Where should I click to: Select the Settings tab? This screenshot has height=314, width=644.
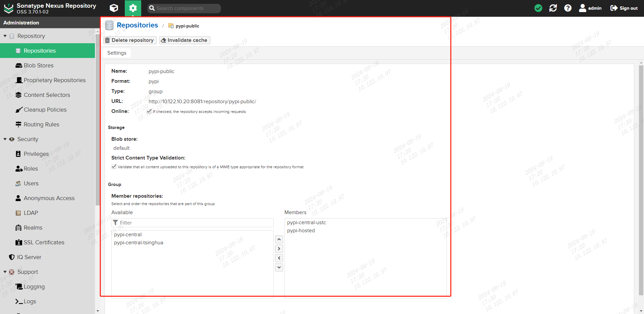[117, 53]
